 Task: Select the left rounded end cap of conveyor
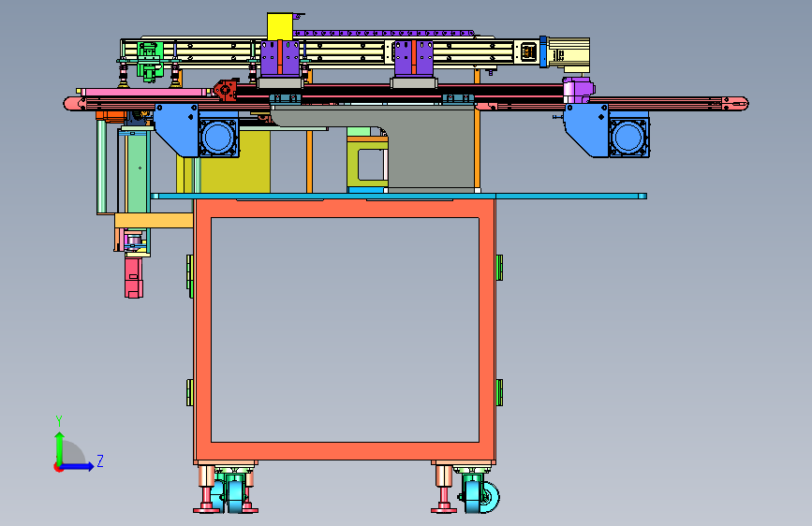pos(75,104)
